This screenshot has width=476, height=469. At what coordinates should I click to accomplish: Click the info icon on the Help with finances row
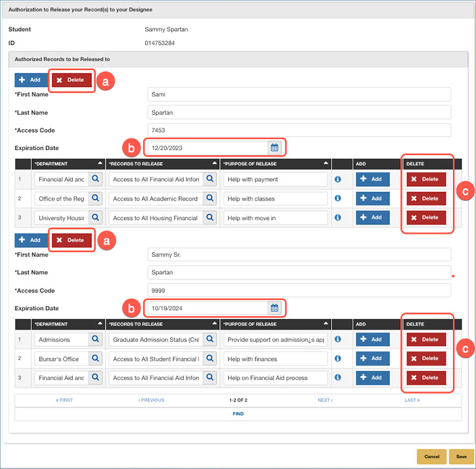coord(338,358)
